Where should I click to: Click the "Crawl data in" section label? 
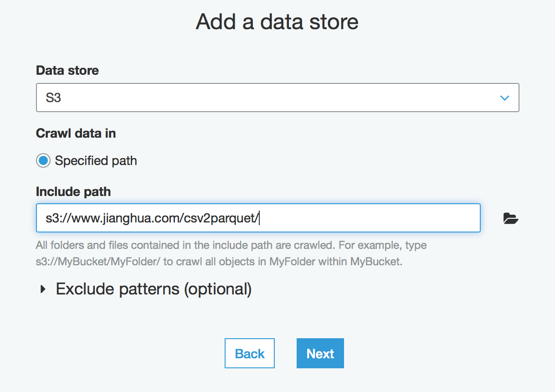tap(76, 134)
